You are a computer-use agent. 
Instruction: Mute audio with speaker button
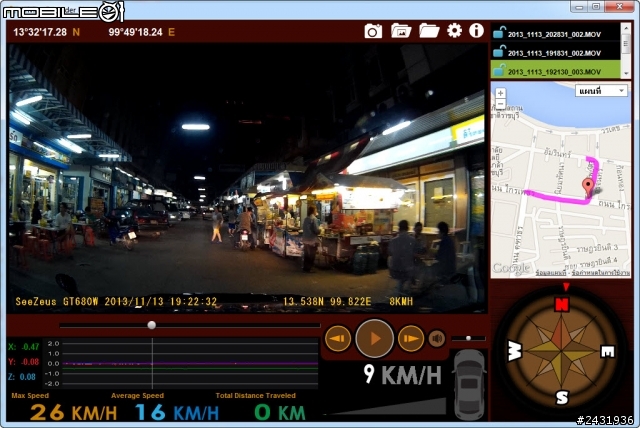[437, 339]
